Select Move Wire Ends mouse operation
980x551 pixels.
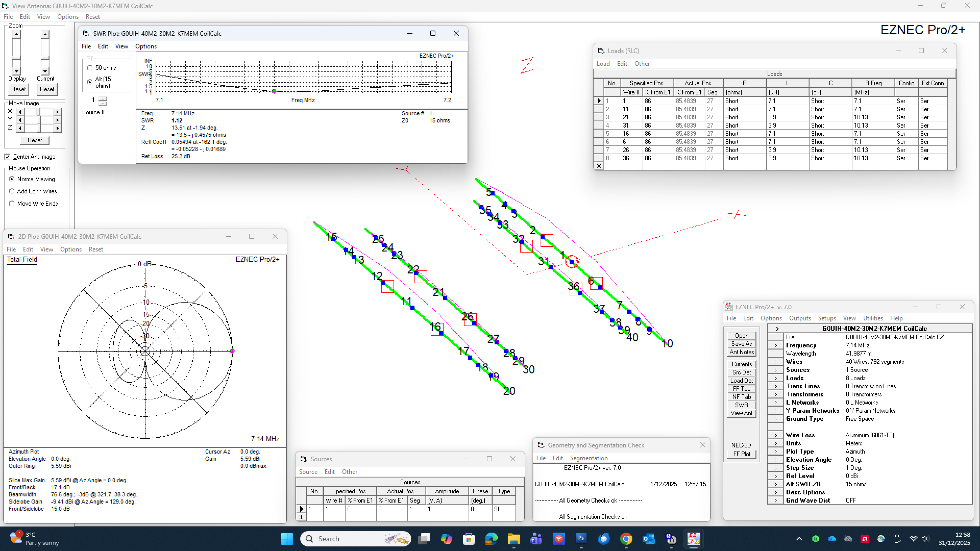pyautogui.click(x=11, y=203)
